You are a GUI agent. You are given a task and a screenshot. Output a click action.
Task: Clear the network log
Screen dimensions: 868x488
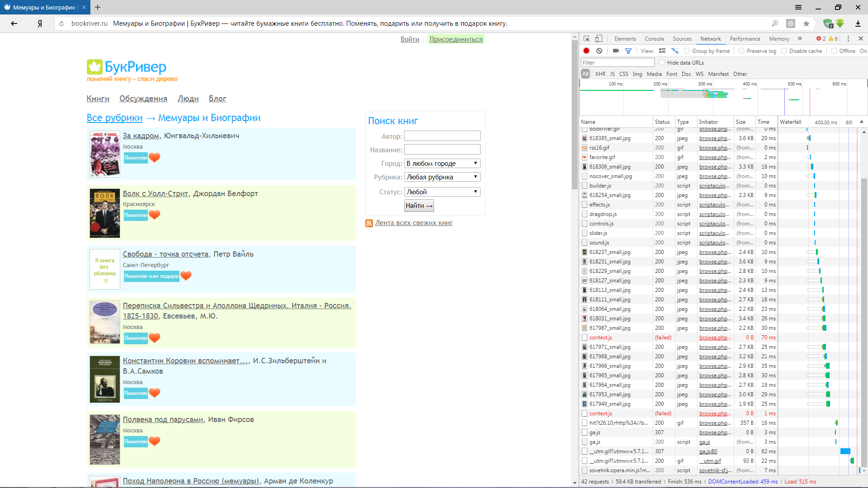click(599, 51)
